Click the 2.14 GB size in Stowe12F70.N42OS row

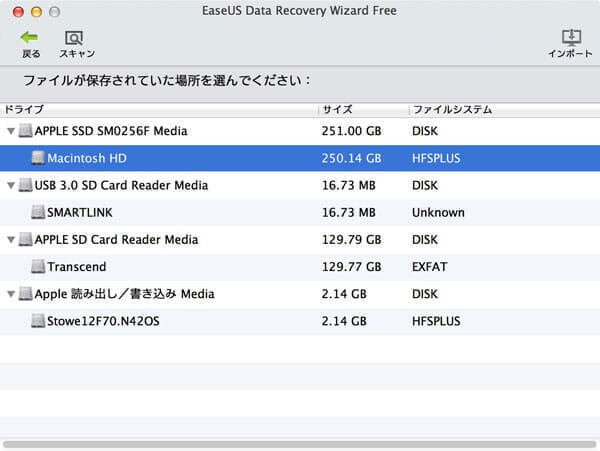tap(344, 321)
